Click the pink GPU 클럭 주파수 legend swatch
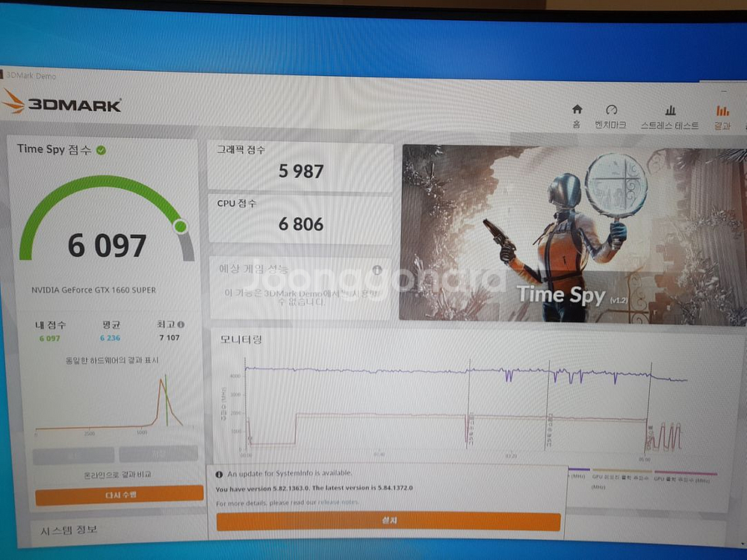The image size is (747, 560). [x=685, y=473]
